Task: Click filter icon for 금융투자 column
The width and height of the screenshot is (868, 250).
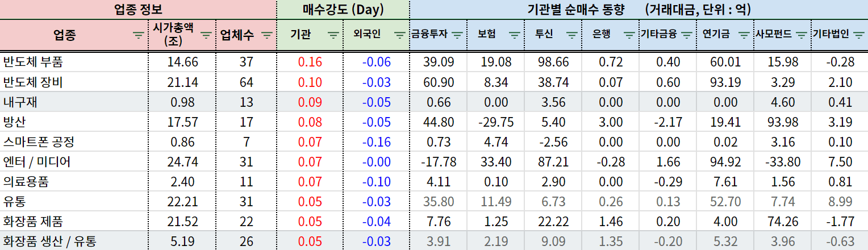Action: [458, 35]
